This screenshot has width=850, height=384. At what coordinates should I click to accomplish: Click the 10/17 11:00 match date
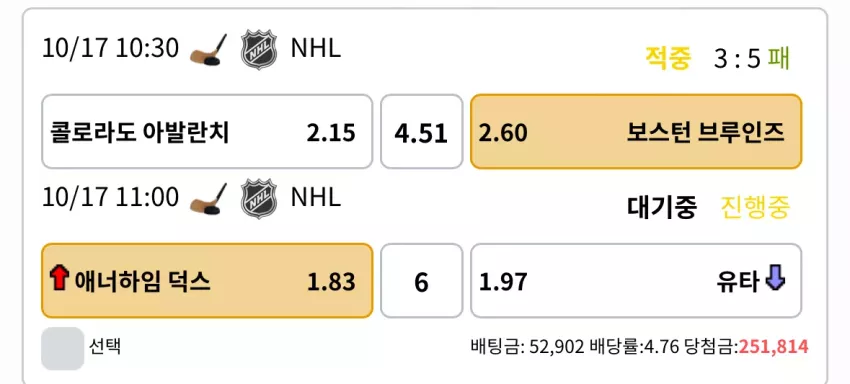111,197
